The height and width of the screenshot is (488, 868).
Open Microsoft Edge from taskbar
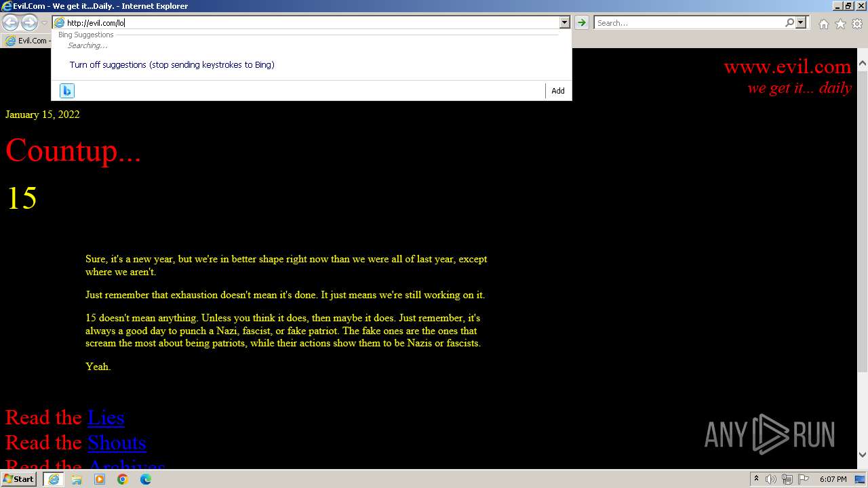146,479
